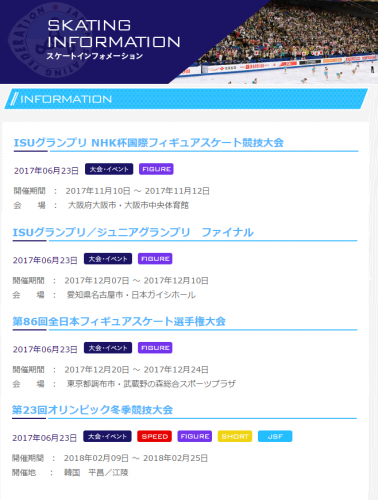
Task: Click FIGURE tag under 全日本選手権 entry
Action: [155, 348]
